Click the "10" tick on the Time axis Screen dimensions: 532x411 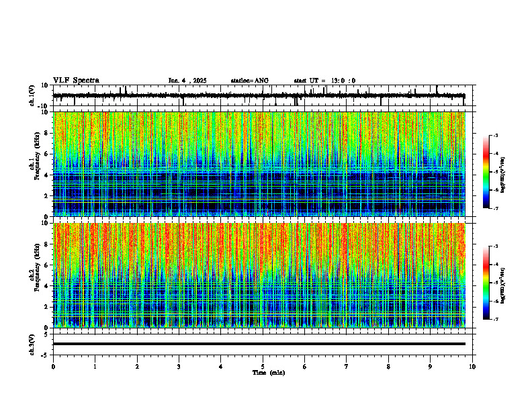point(472,367)
